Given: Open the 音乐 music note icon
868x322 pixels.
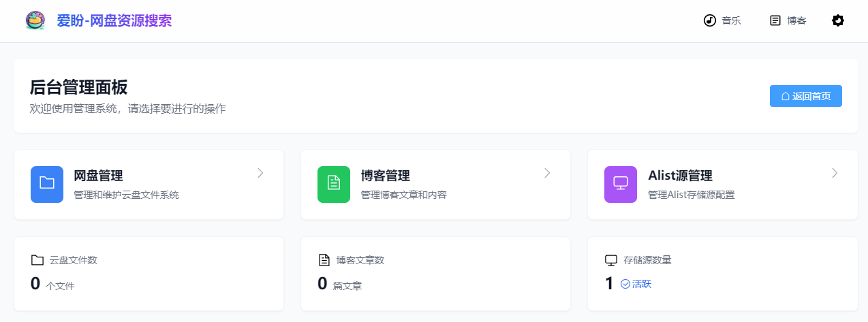Looking at the screenshot, I should pos(710,20).
